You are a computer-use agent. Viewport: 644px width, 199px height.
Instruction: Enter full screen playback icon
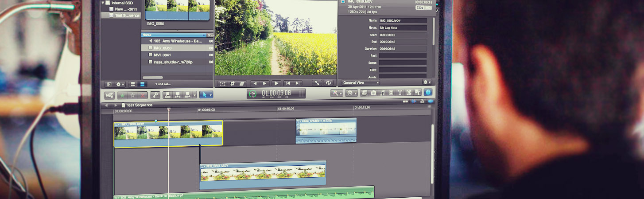pyautogui.click(x=317, y=83)
